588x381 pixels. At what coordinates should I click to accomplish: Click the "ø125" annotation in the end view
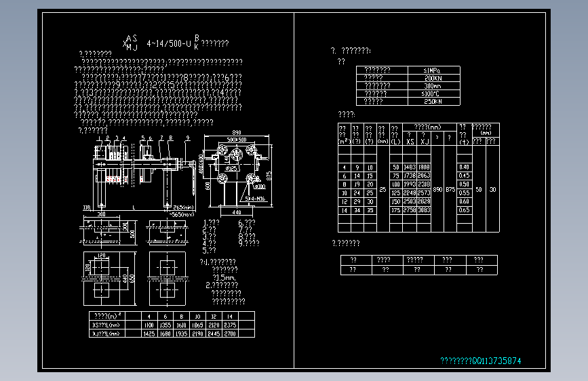(231, 168)
